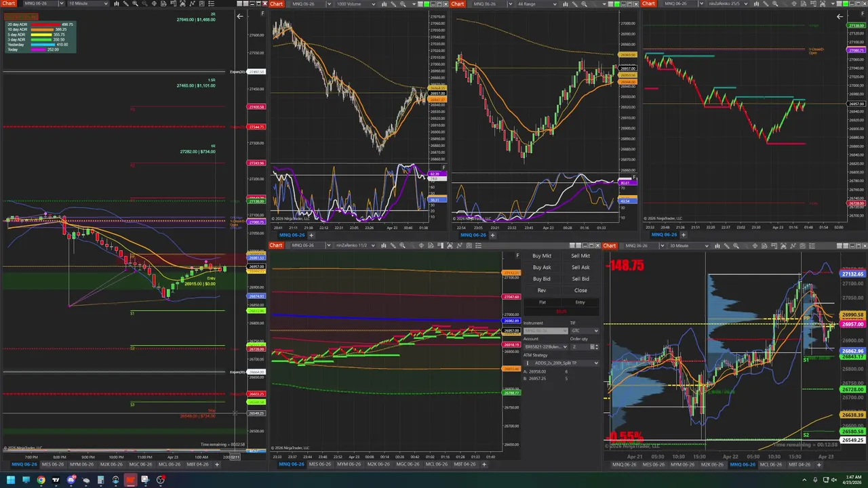Viewport: 868px width, 488px height.
Task: Switch to M2K 06-26 tab in 30 Minute chart
Action: tap(712, 464)
